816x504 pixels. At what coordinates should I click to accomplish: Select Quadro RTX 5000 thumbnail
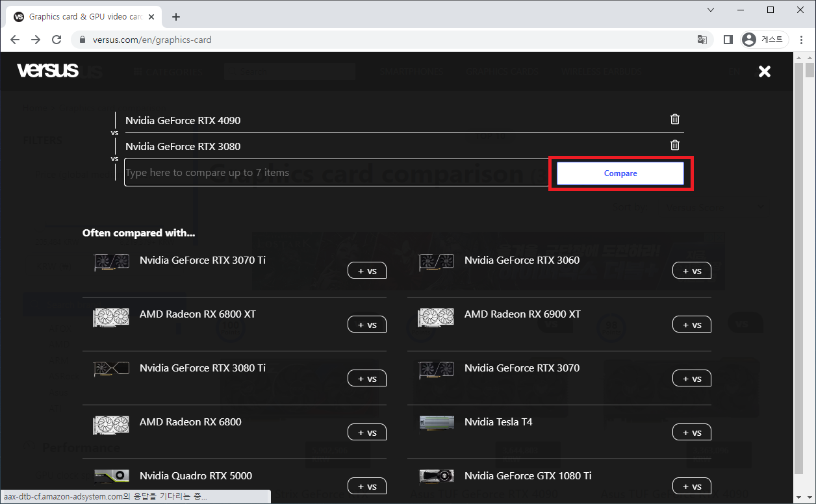coord(112,477)
